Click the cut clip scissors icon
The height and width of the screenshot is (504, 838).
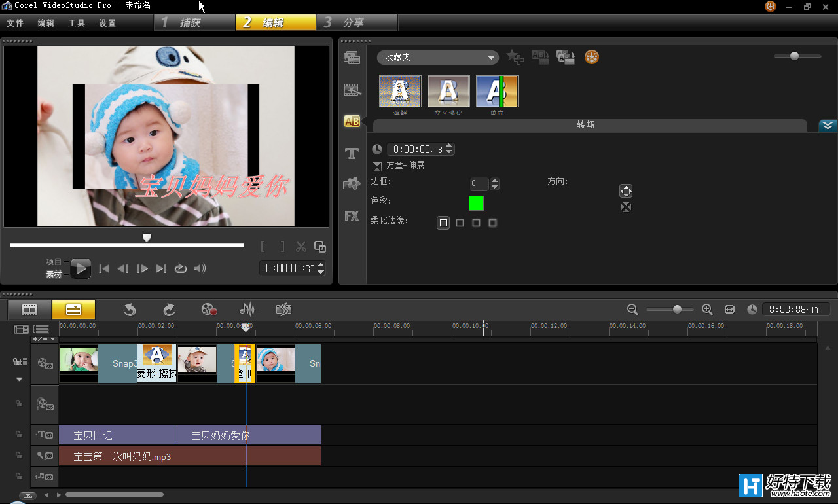coord(301,247)
